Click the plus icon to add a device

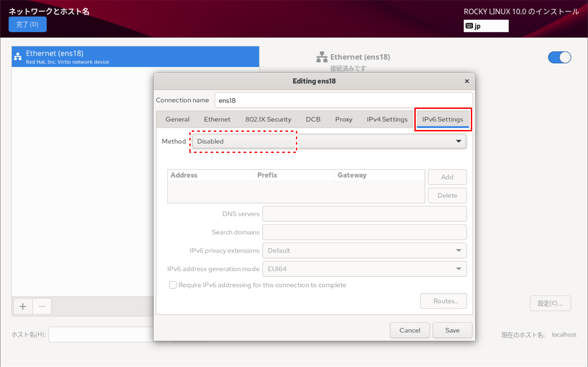coord(23,306)
